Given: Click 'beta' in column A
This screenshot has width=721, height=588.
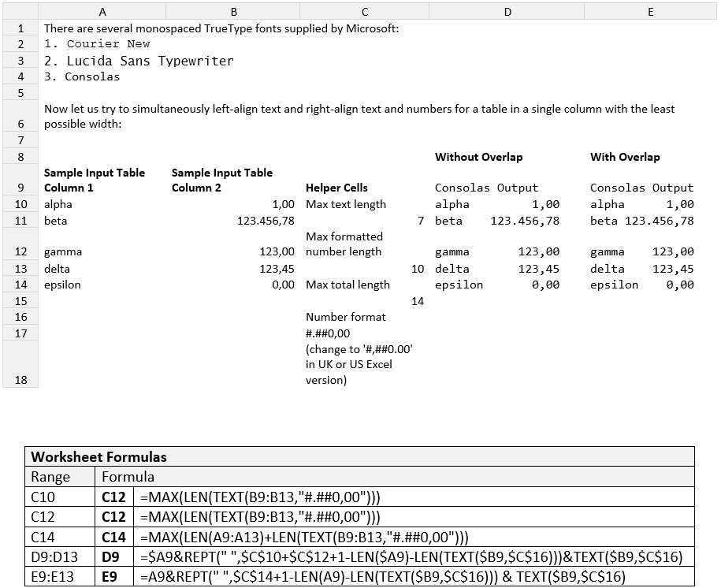Looking at the screenshot, I should tap(55, 221).
